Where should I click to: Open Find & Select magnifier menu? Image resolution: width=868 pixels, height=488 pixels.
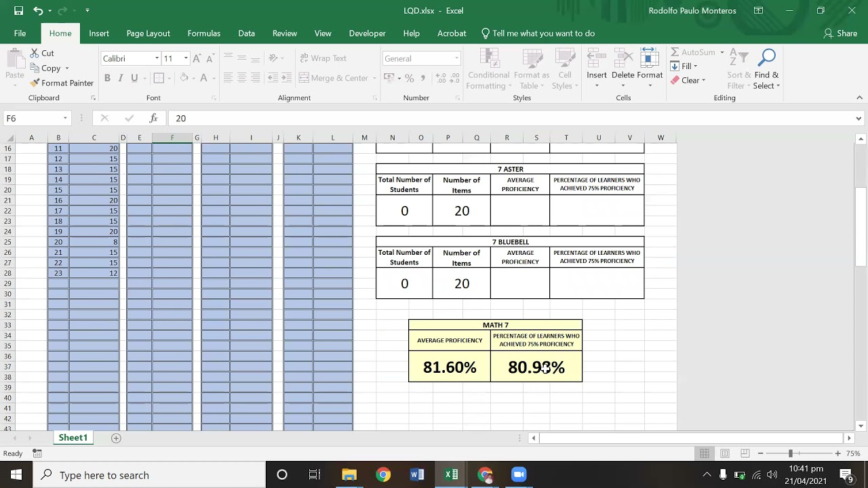(767, 69)
